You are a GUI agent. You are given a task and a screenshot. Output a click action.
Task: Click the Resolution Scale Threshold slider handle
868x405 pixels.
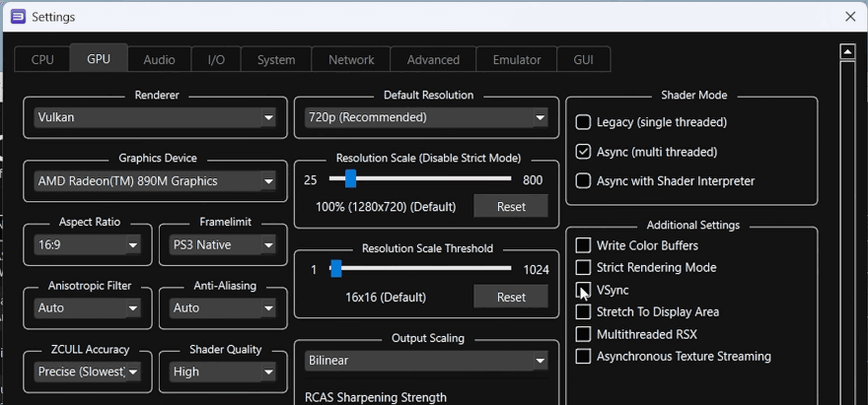tap(335, 269)
